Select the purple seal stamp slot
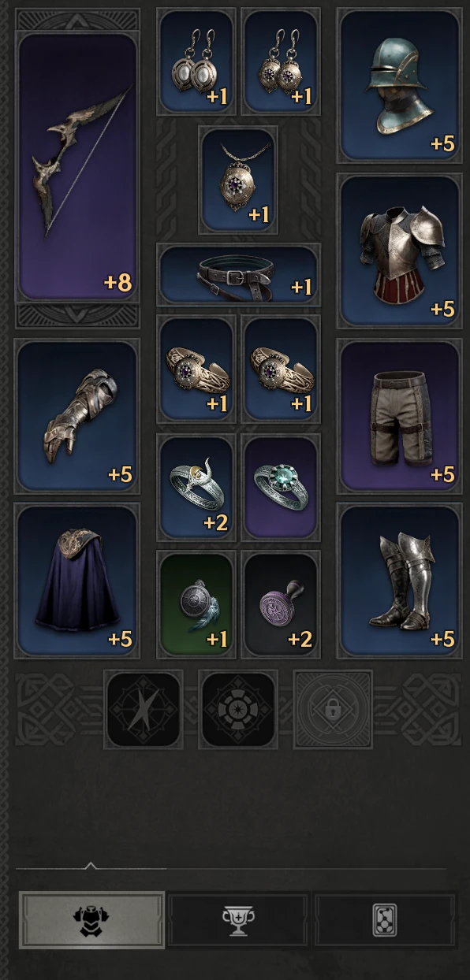 click(x=281, y=604)
